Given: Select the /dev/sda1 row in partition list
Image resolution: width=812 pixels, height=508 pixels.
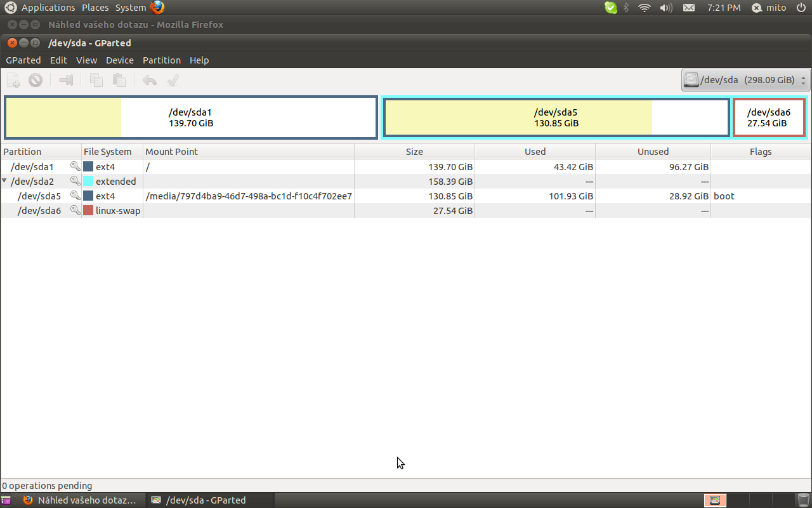Looking at the screenshot, I should click(406, 166).
